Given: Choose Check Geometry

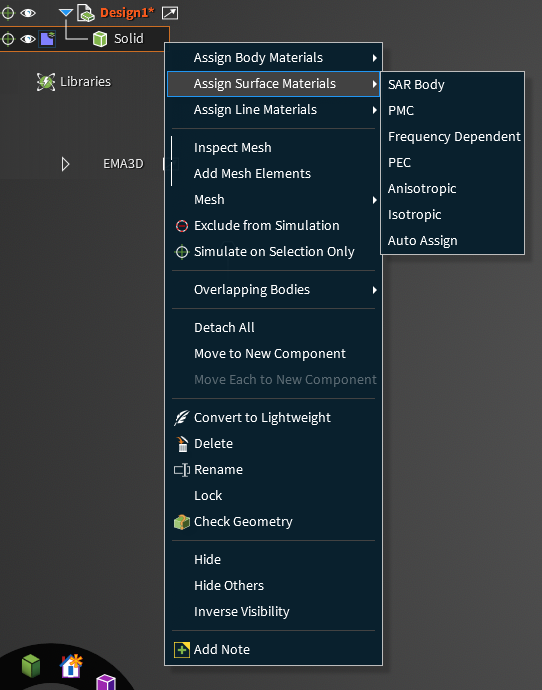Looking at the screenshot, I should (273, 521).
